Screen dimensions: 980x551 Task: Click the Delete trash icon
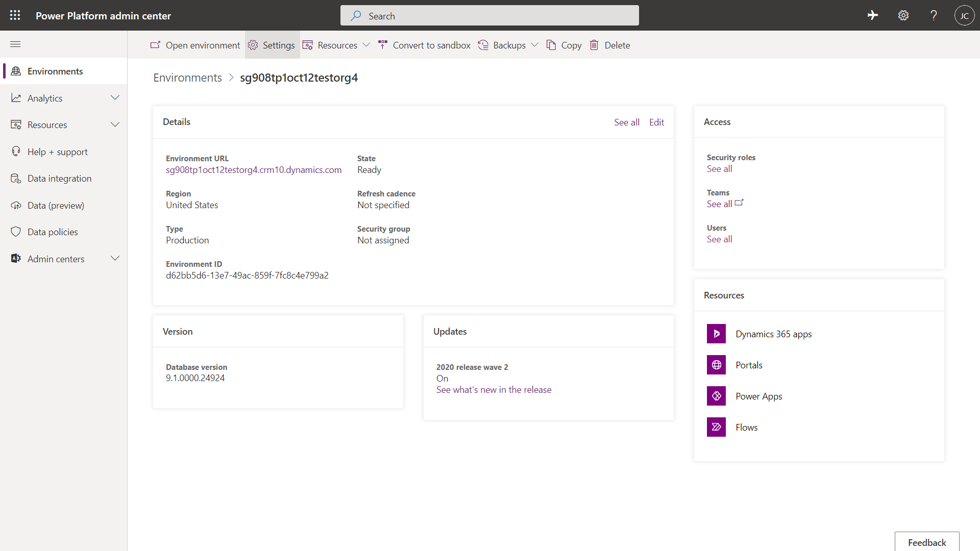point(594,45)
